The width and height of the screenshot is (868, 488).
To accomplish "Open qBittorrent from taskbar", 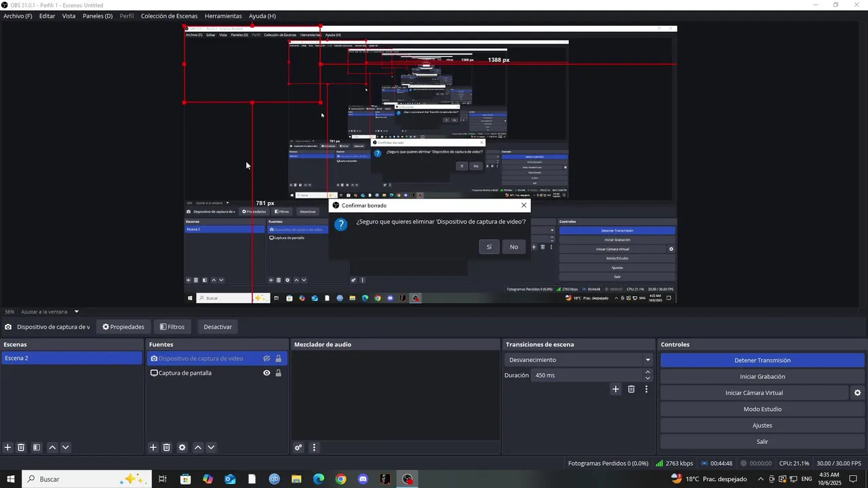I will coord(274,479).
